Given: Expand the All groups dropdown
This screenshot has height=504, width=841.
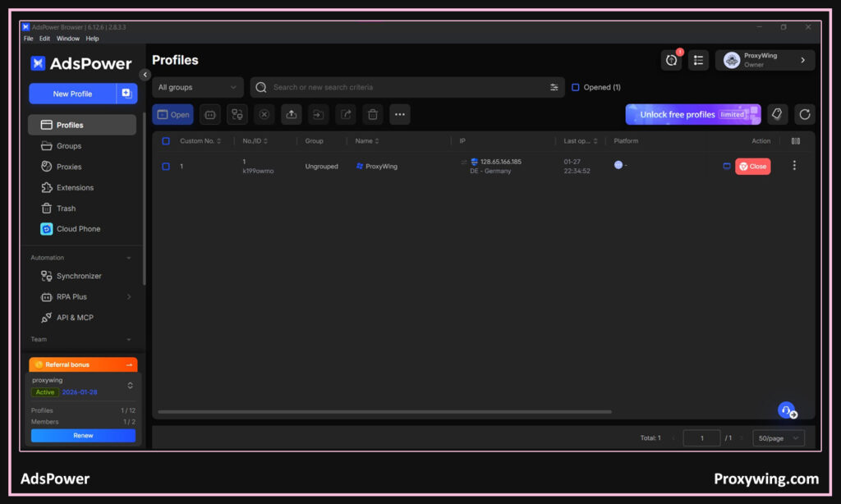Looking at the screenshot, I should (x=198, y=87).
